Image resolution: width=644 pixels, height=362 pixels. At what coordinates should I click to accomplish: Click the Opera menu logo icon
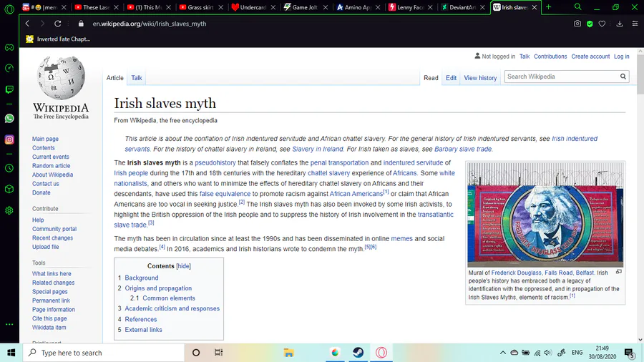pyautogui.click(x=9, y=8)
